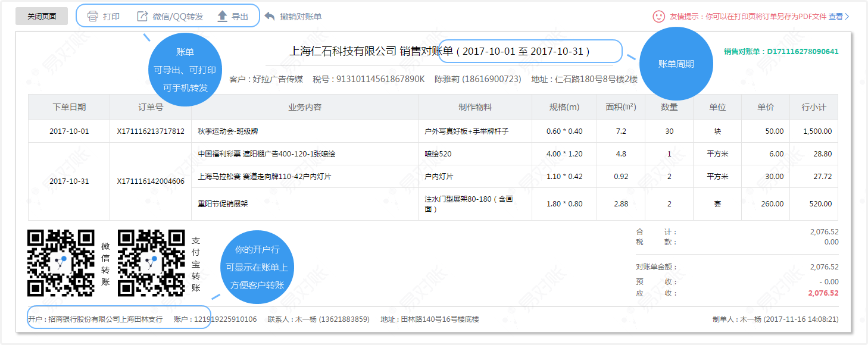Click area value 7.2
868x345 pixels.
click(621, 131)
